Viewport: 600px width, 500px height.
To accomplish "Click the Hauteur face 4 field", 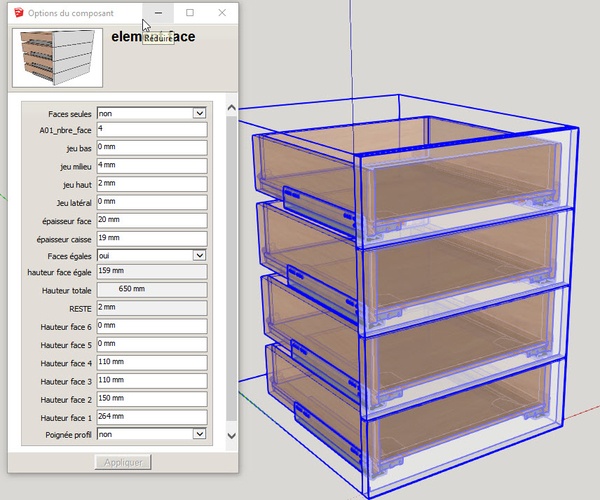I will click(151, 363).
